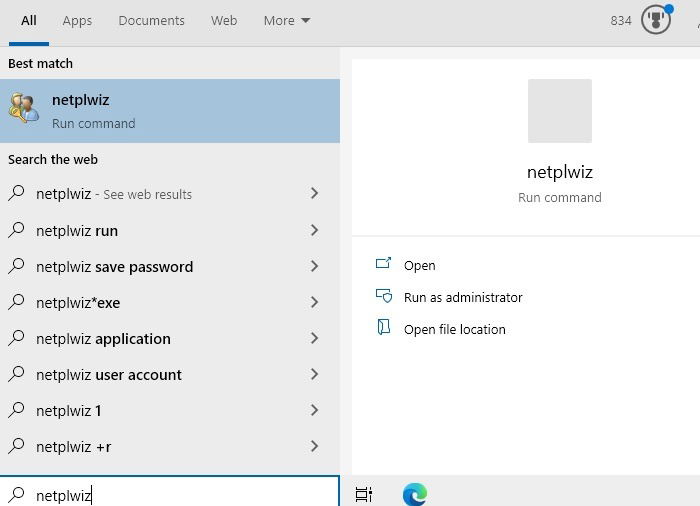
Task: Expand the netplwiz user account arrow
Action: 314,374
